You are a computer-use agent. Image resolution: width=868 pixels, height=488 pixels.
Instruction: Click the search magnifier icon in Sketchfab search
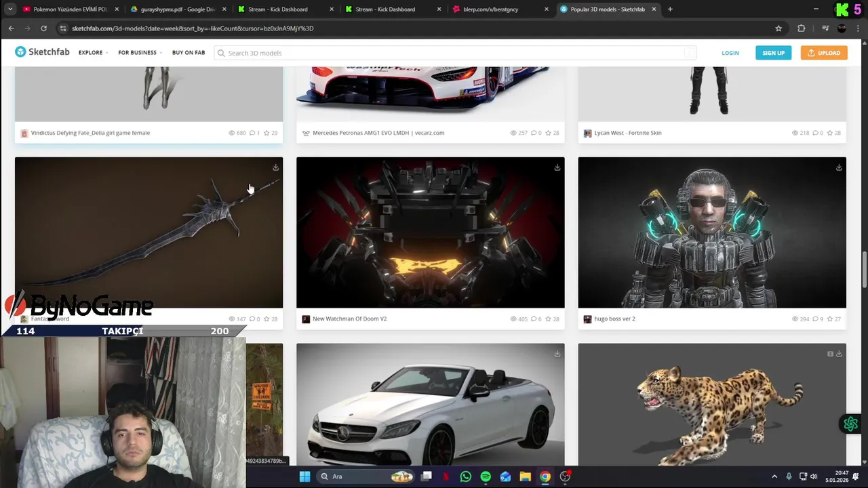pyautogui.click(x=220, y=53)
